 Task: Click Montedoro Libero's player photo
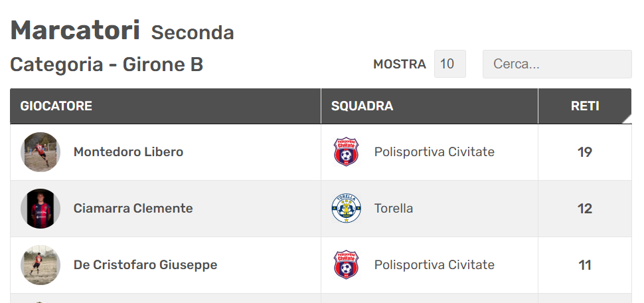coord(40,152)
